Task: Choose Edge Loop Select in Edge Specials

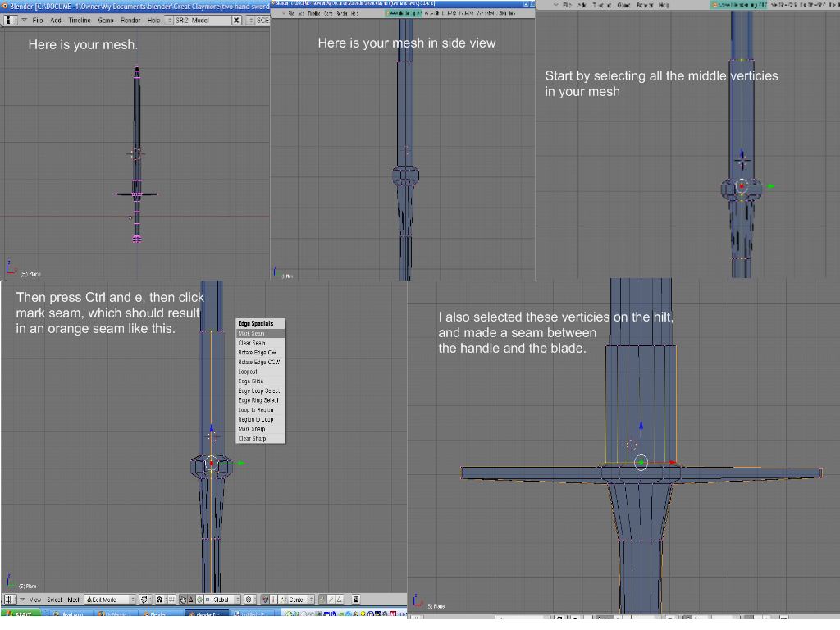Action: 260,390
